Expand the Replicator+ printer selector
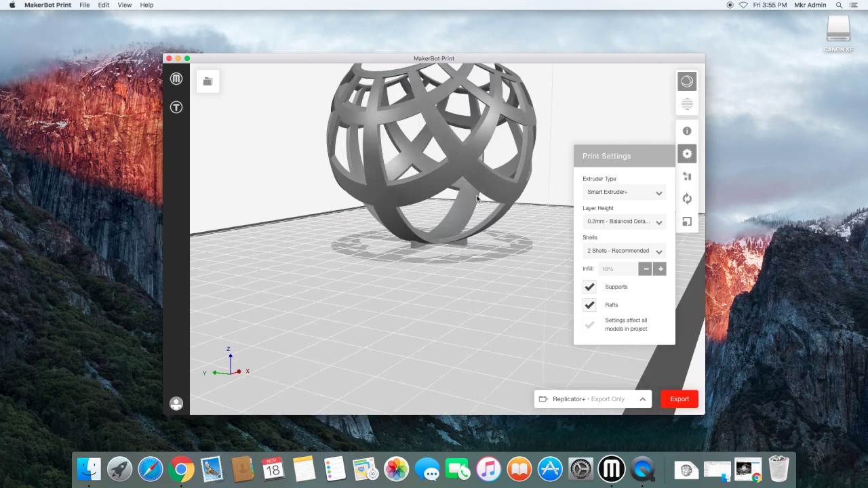Image resolution: width=868 pixels, height=488 pixels. pos(593,399)
